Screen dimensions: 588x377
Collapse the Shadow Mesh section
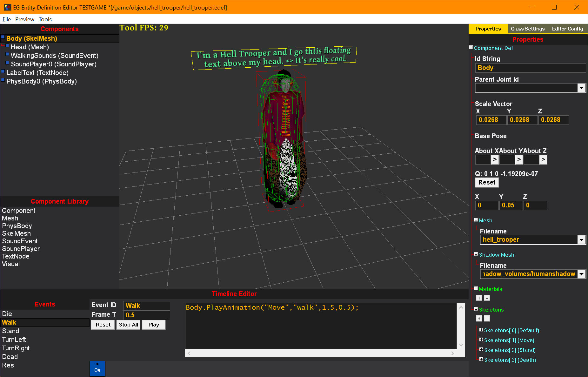point(476,254)
